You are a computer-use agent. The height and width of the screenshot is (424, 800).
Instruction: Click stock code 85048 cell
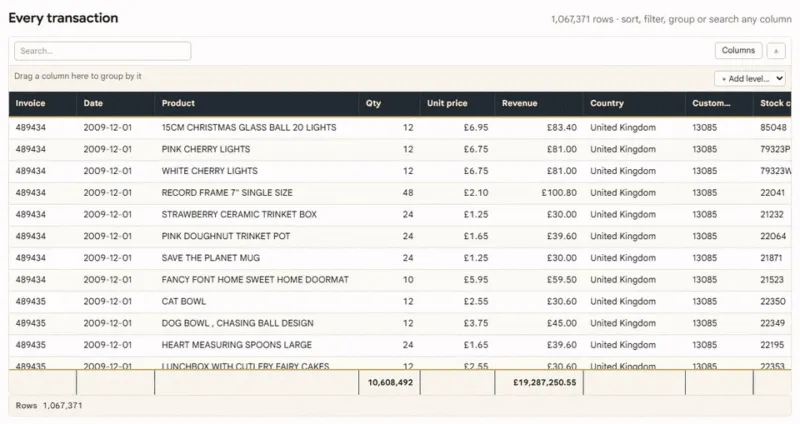(x=772, y=128)
